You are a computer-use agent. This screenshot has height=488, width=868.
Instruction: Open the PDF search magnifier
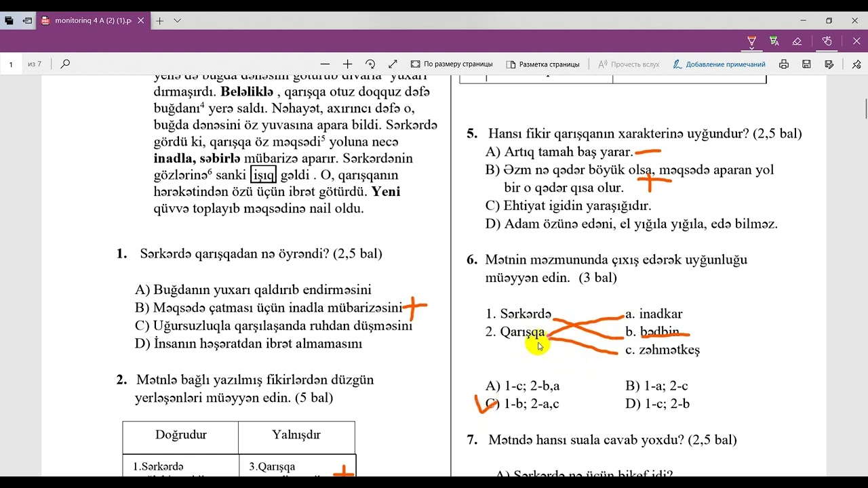65,64
